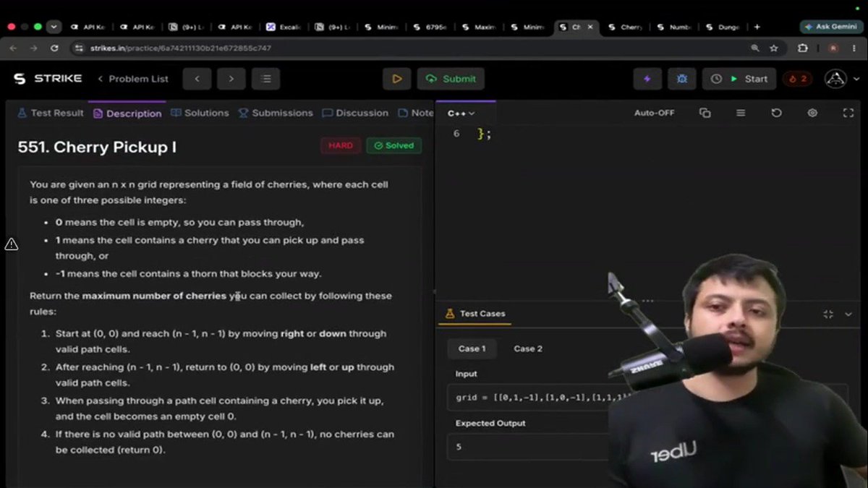
Task: Open the Test Result tab
Action: (51, 113)
